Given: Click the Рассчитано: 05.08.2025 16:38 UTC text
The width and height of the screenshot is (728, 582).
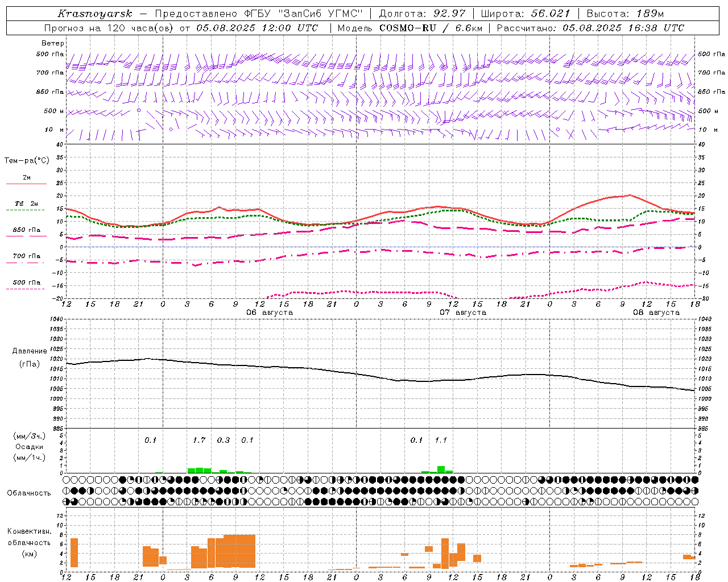Looking at the screenshot, I should (x=590, y=28).
